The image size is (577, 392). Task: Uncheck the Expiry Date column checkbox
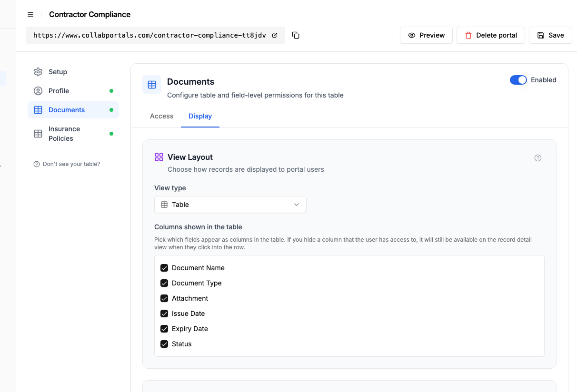(164, 329)
